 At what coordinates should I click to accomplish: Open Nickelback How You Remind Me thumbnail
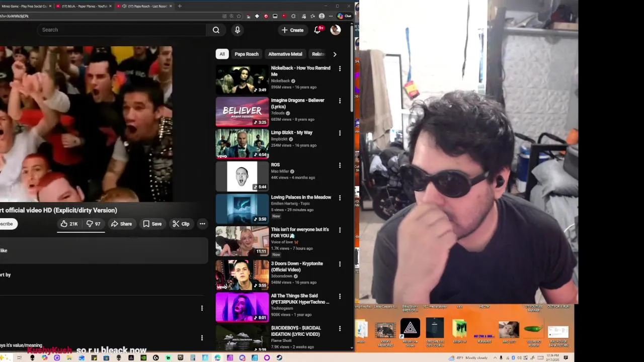click(242, 79)
